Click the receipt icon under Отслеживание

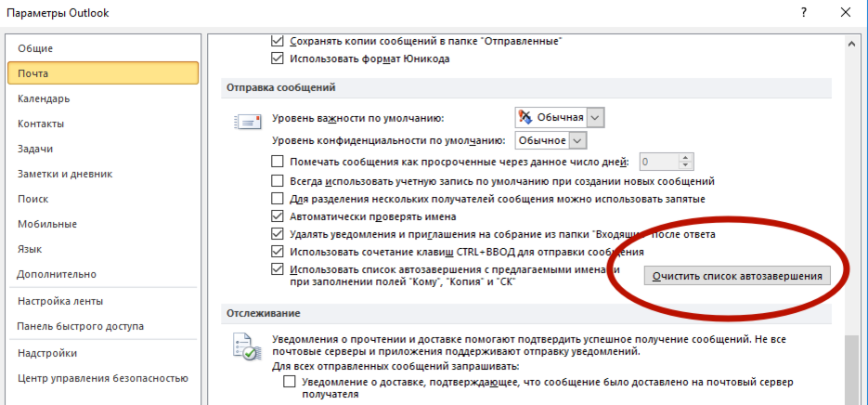tap(245, 347)
